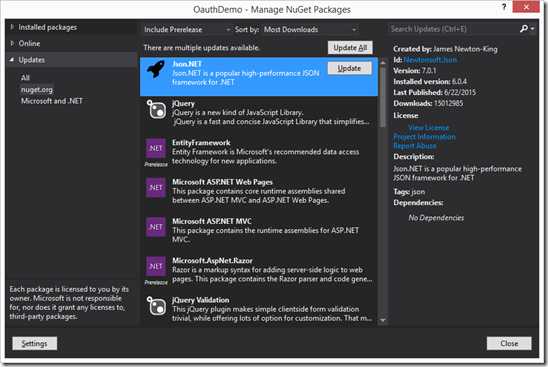Open the Include Prerelease dropdown
The height and width of the screenshot is (367, 548).
(187, 30)
